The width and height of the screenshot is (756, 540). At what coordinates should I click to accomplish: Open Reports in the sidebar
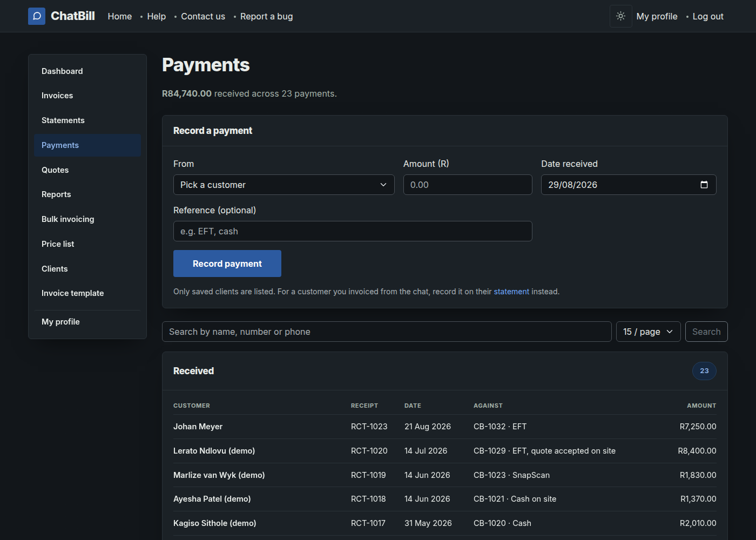(x=87, y=194)
